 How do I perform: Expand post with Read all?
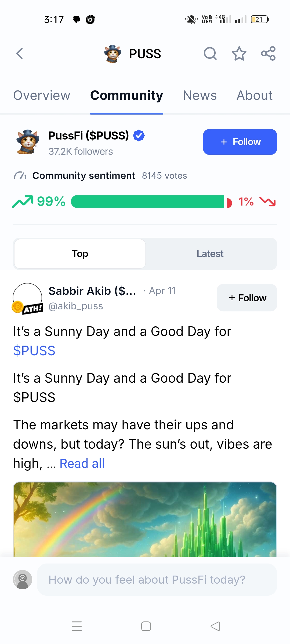pos(82,463)
